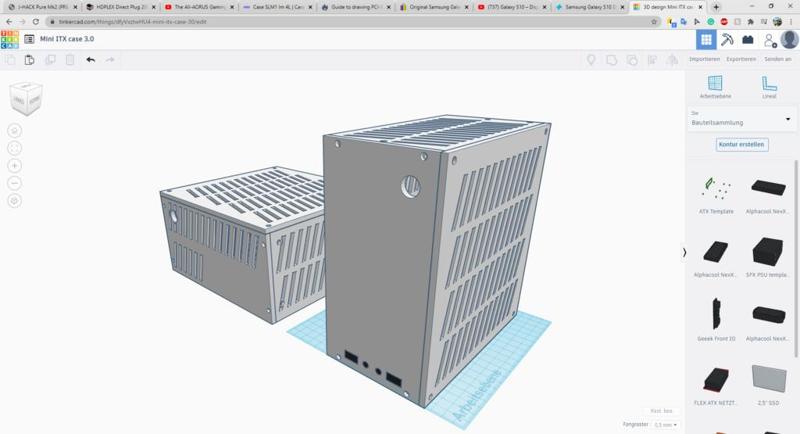Click the Delete trash icon

(x=70, y=60)
